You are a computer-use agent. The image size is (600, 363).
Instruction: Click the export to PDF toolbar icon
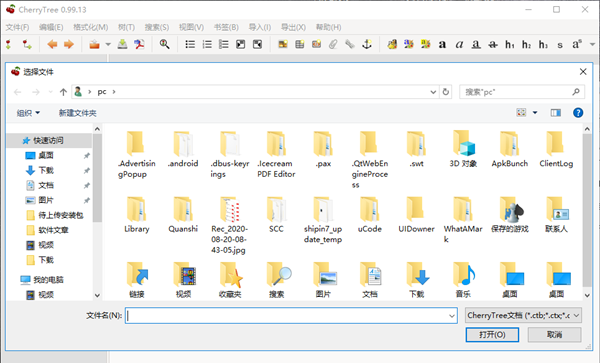coord(139,44)
